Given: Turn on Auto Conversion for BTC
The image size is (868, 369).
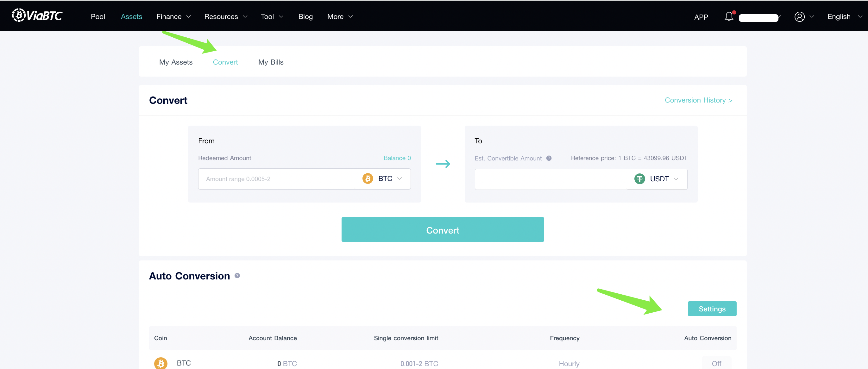Looking at the screenshot, I should click(717, 363).
